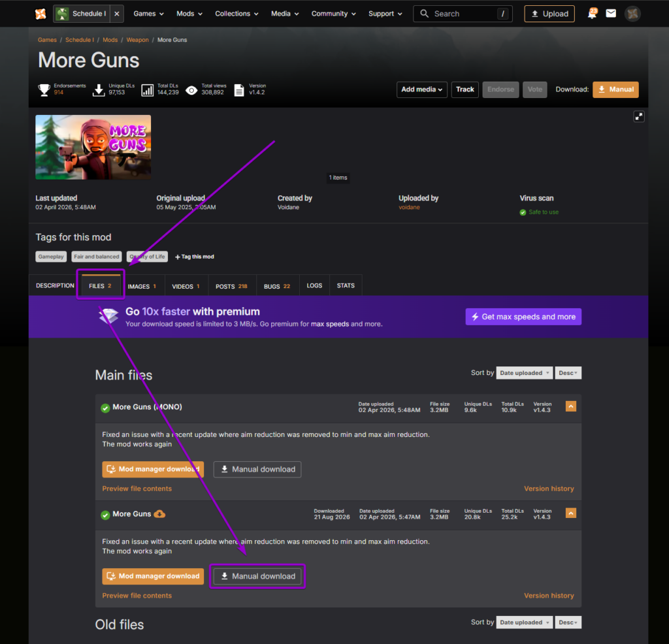Click into the Search field
Screen dimensions: 669x644
[463, 14]
